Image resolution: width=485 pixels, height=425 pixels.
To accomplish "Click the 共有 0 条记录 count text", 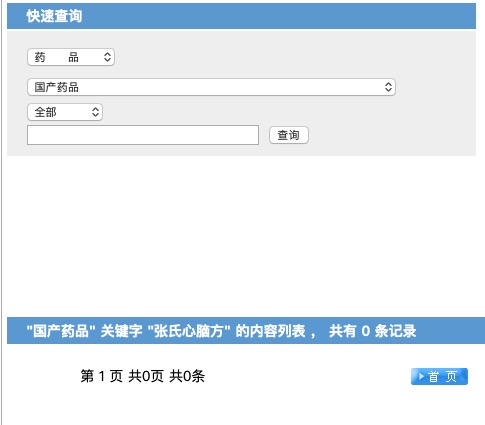I will 373,331.
